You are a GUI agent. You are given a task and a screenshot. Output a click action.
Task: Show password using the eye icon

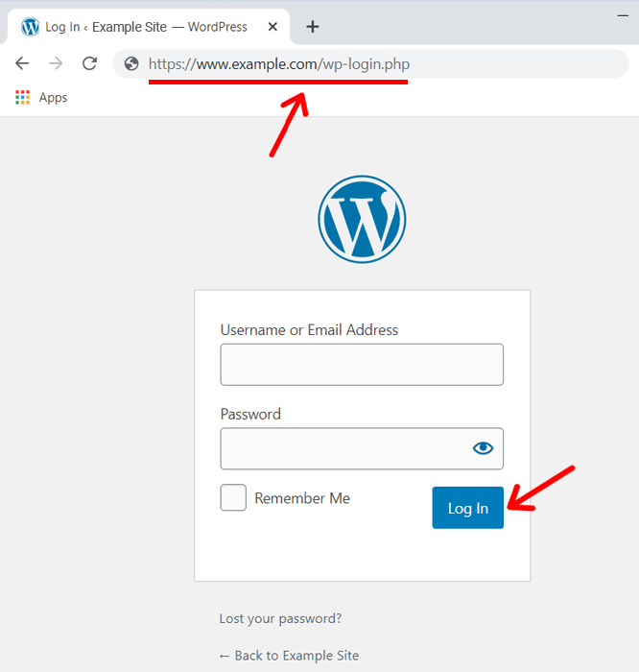tap(484, 448)
